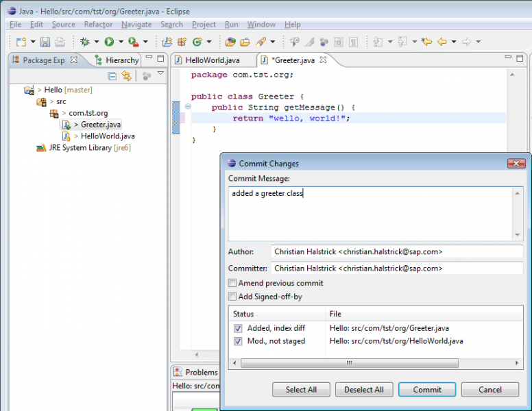Click in the Commit Message text area
Screen dimensions: 532x411
371,214
